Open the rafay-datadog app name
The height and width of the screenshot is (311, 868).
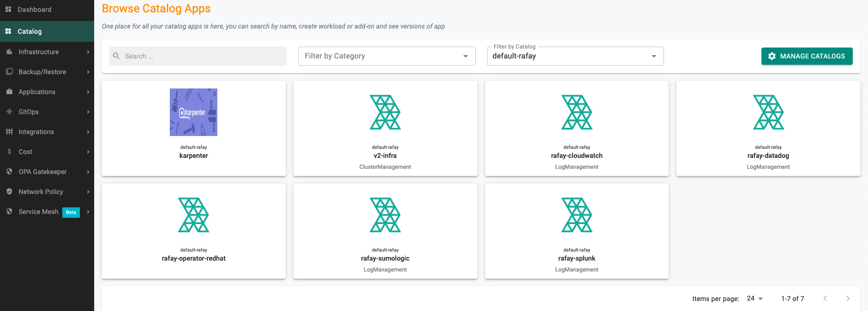(x=769, y=155)
